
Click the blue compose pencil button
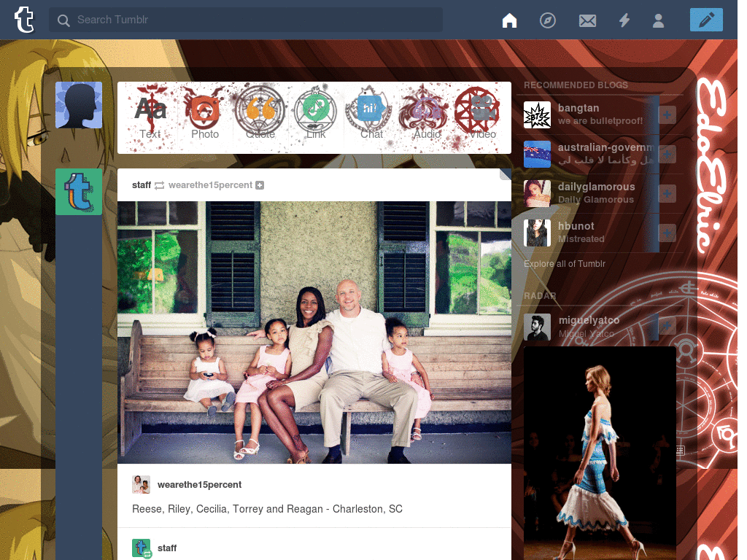706,20
